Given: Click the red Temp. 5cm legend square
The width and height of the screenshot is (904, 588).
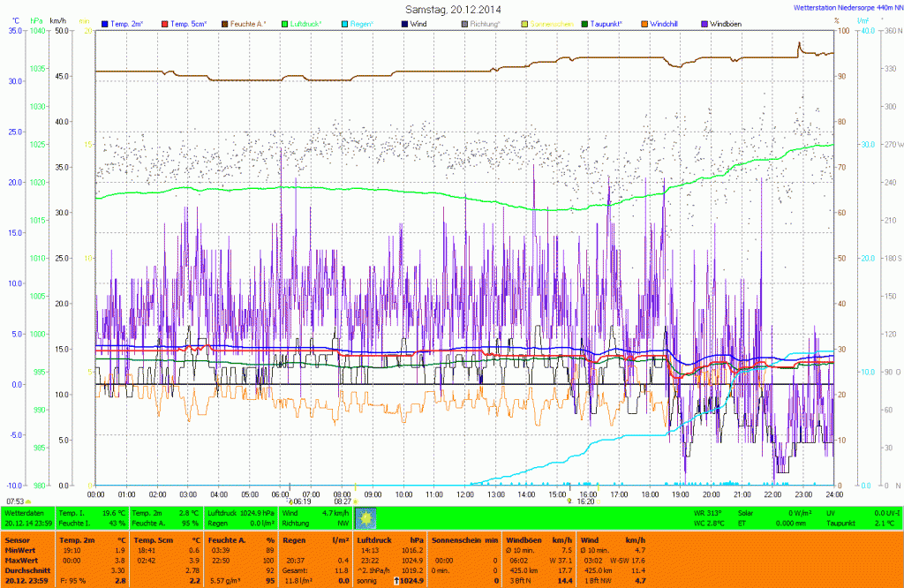Looking at the screenshot, I should pyautogui.click(x=164, y=22).
